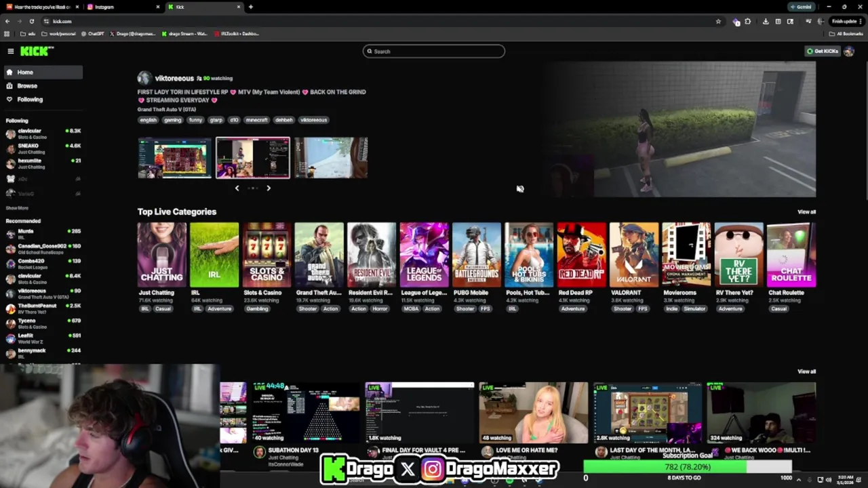
Task: Click the Gambling tag under Slots & Casino
Action: coord(257,308)
